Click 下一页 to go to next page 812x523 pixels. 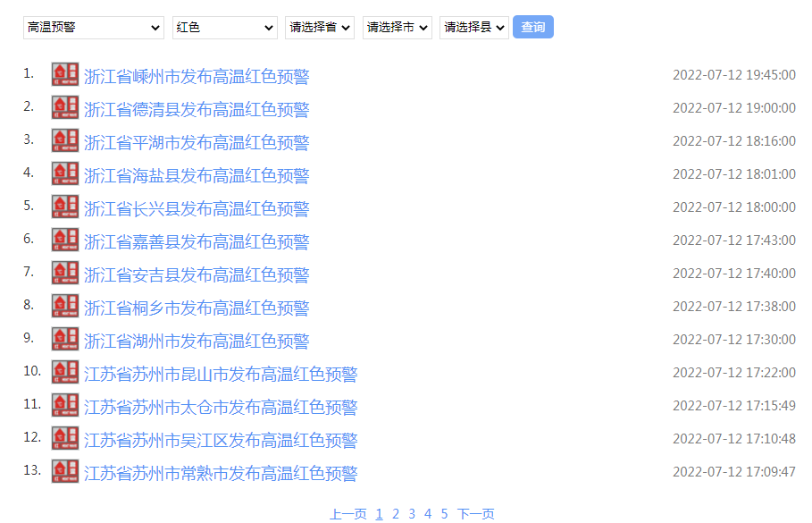476,514
